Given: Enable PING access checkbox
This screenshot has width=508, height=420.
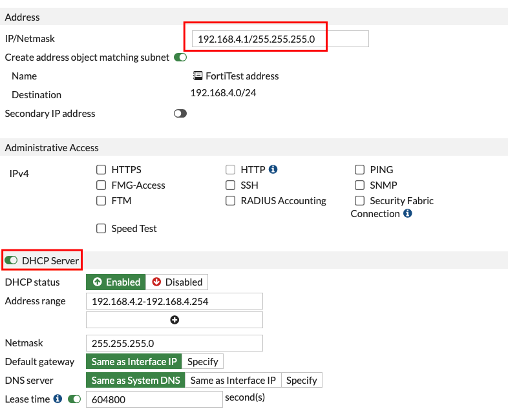Looking at the screenshot, I should [359, 170].
